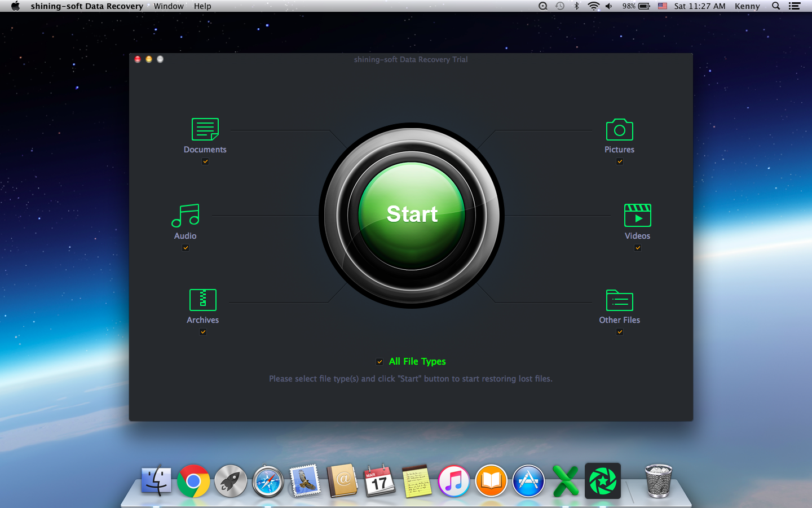Open the shining-soft Data Recovery app menu
The width and height of the screenshot is (812, 508).
(87, 6)
